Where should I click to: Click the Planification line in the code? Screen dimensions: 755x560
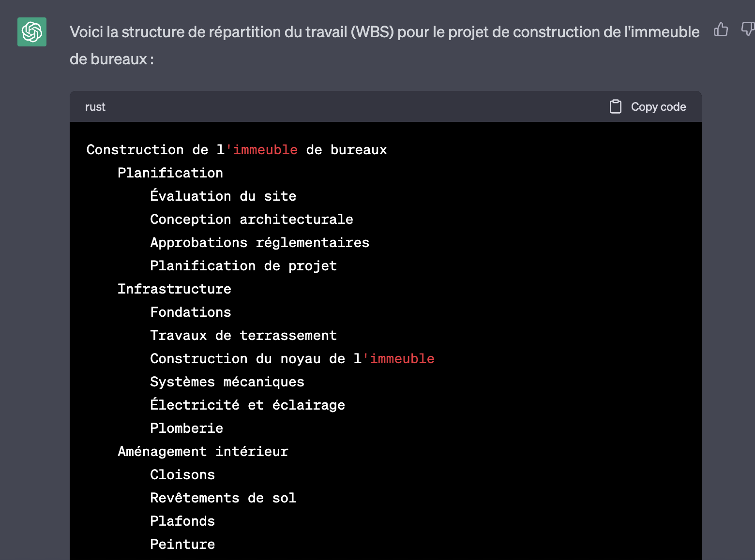point(170,173)
